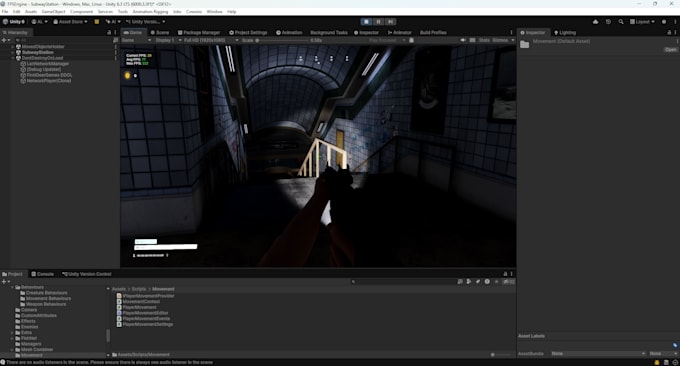This screenshot has width=680, height=366.
Task: Collapse the DontDestroyOnLoad scene
Action: tap(13, 58)
